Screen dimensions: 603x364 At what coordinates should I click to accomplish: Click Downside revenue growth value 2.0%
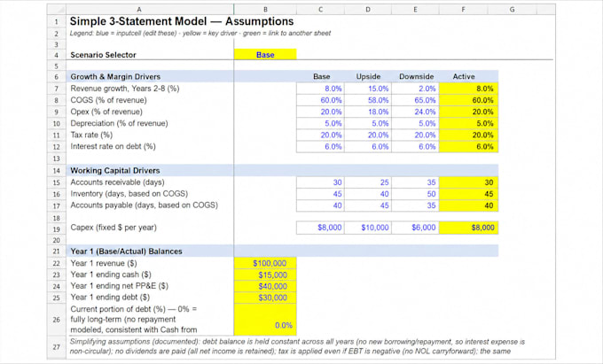(415, 89)
